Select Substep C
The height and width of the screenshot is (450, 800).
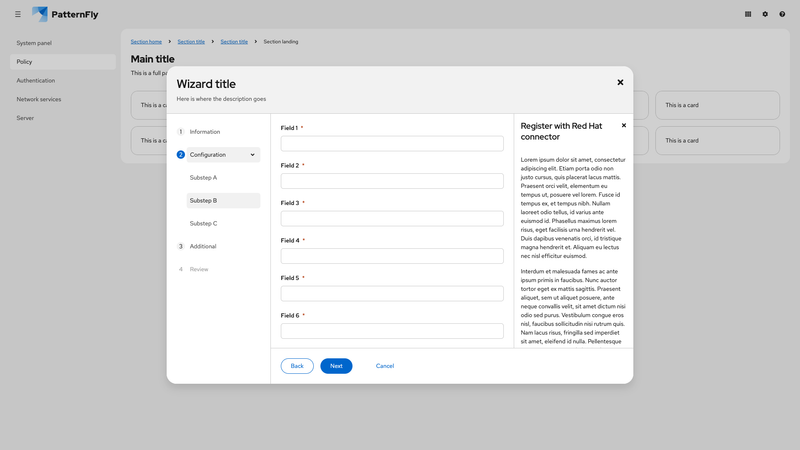tap(204, 223)
